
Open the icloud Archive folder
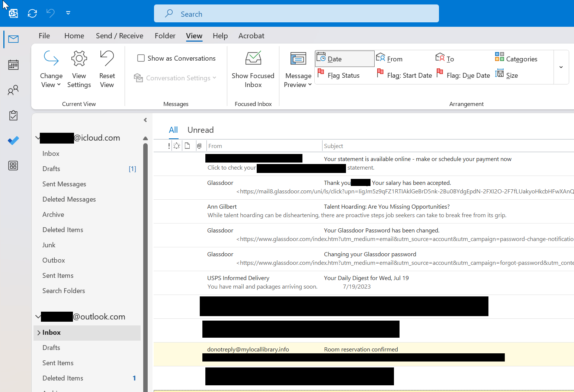click(88, 215)
